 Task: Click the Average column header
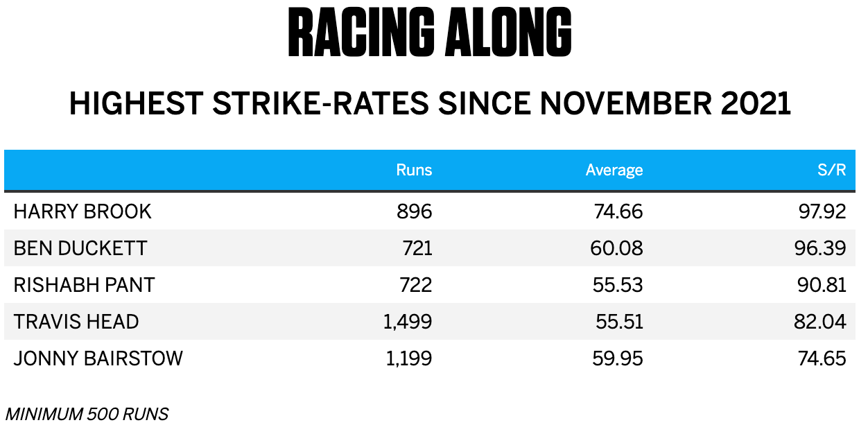tap(614, 170)
